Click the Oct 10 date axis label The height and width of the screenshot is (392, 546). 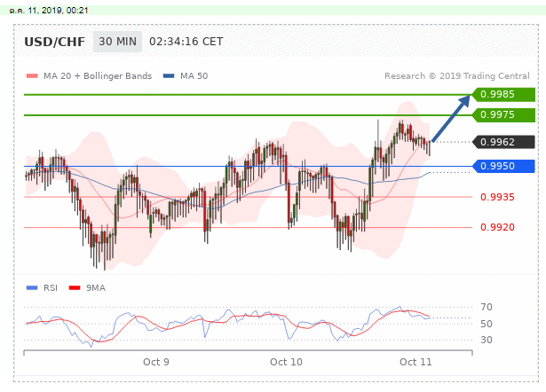pyautogui.click(x=286, y=362)
